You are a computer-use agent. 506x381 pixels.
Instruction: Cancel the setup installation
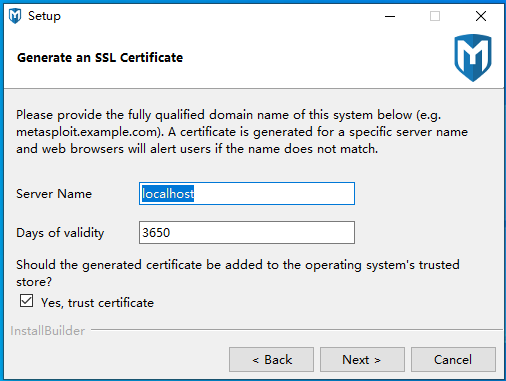pyautogui.click(x=453, y=359)
